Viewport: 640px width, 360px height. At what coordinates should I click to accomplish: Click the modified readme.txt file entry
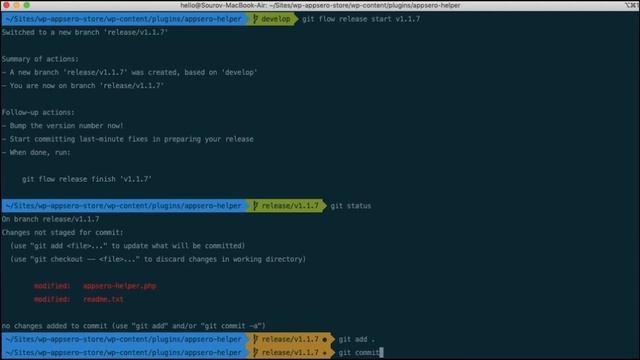coord(79,299)
